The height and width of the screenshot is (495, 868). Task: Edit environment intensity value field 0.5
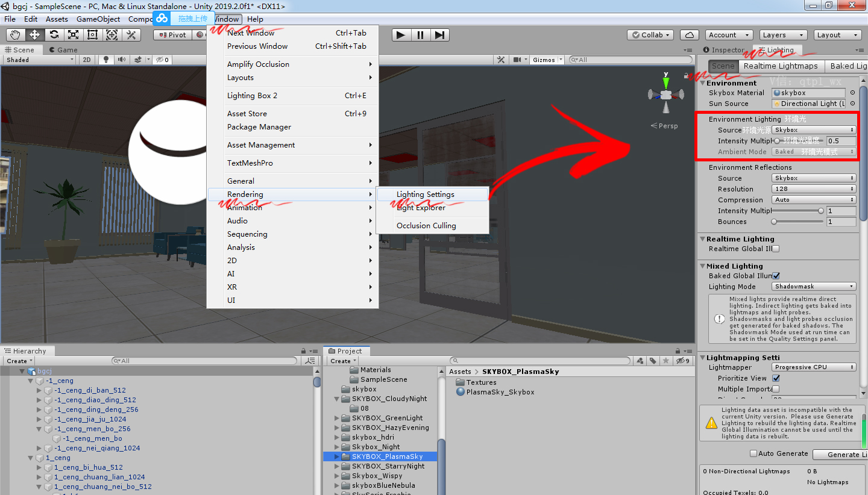click(841, 141)
